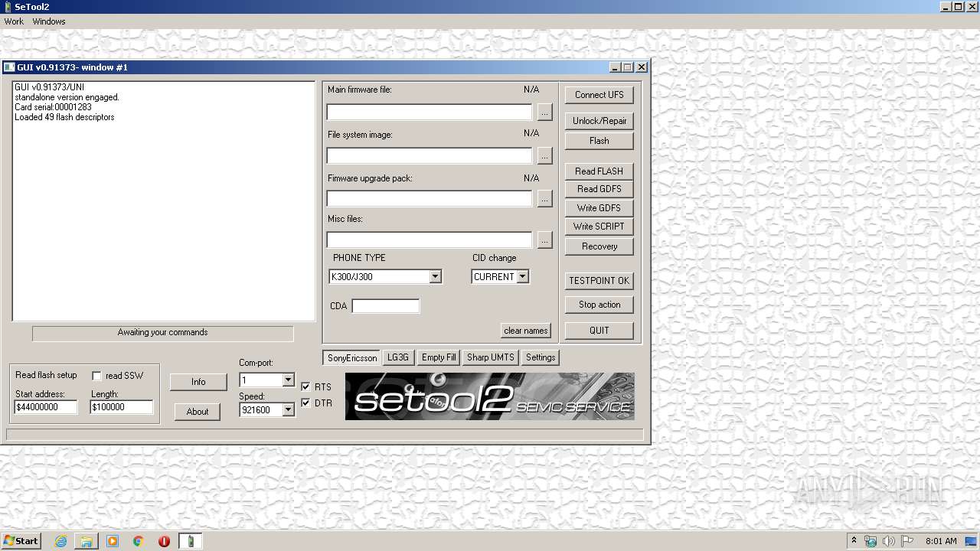
Task: Open Opera browser taskbar icon
Action: pyautogui.click(x=164, y=541)
